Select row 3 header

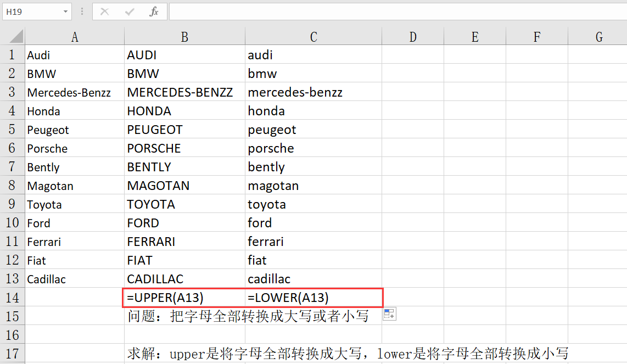pos(12,92)
